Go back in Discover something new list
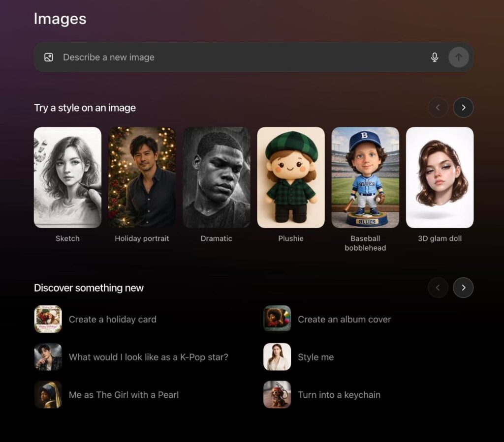This screenshot has height=442, width=504. click(438, 288)
